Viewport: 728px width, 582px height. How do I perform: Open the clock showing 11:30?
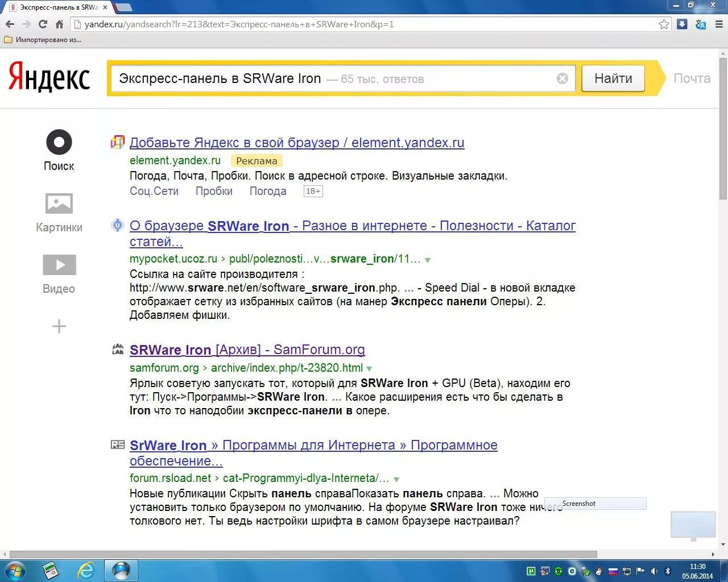[697, 571]
